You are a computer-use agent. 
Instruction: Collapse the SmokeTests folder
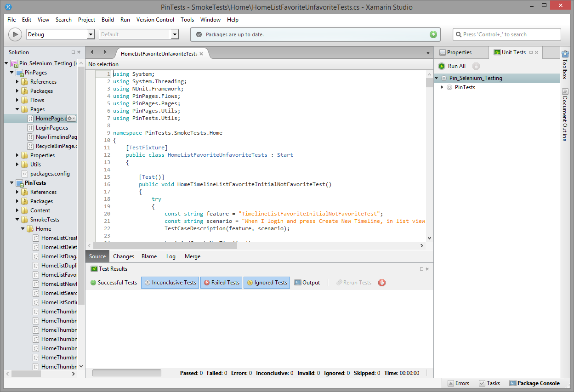pyautogui.click(x=17, y=220)
